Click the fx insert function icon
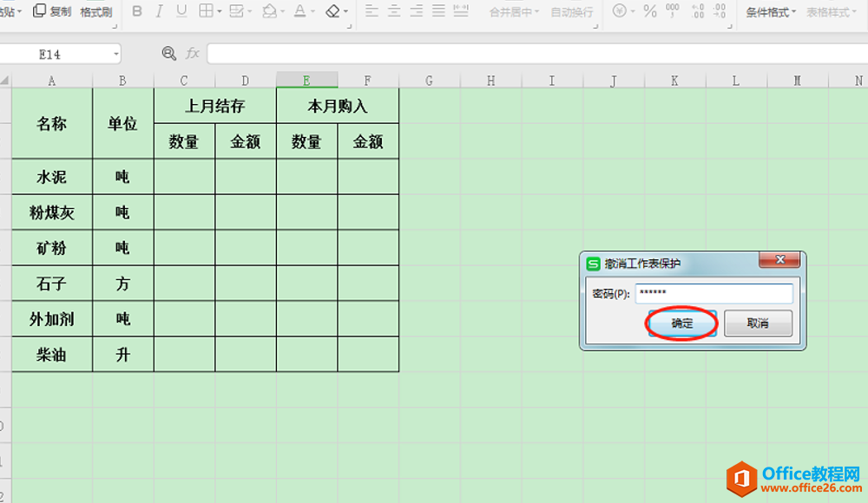The height and width of the screenshot is (503, 868). tap(192, 53)
